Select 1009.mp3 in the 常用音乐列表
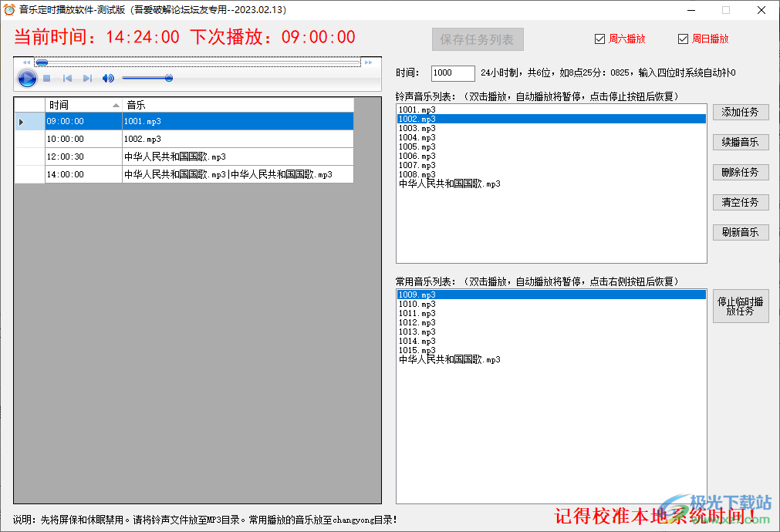 point(463,294)
